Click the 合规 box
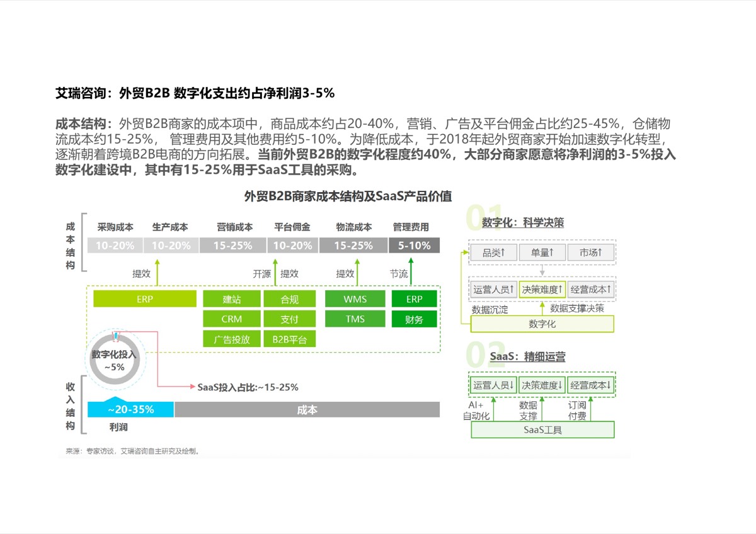This screenshot has width=756, height=534. point(290,298)
